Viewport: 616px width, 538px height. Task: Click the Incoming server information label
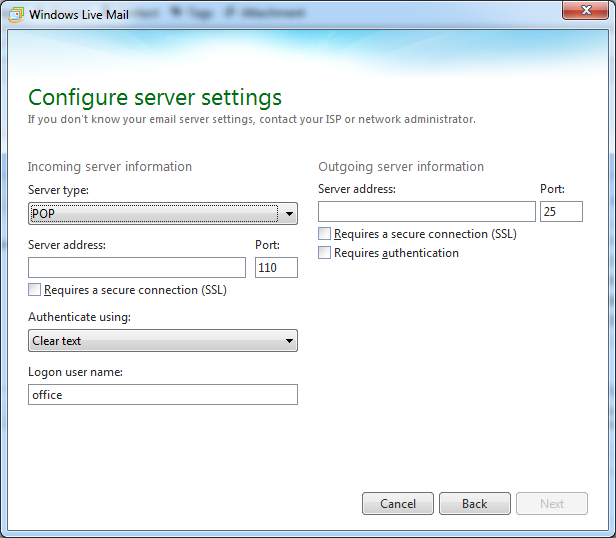coord(110,166)
